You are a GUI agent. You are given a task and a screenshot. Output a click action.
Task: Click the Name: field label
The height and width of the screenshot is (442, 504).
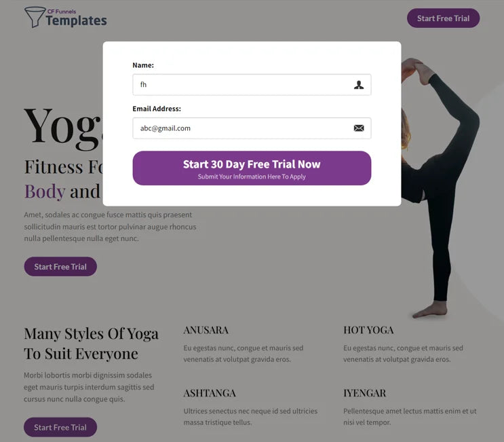[143, 65]
